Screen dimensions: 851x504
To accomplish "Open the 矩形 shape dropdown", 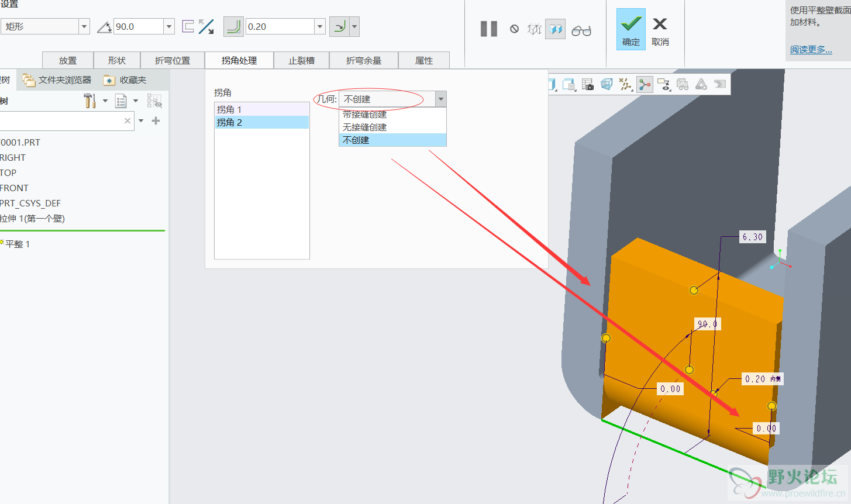I will point(84,26).
